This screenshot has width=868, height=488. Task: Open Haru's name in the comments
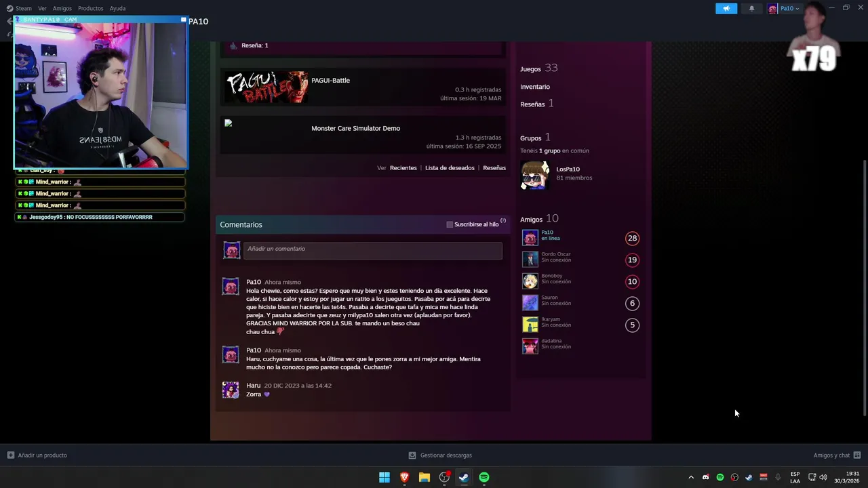[x=253, y=386]
